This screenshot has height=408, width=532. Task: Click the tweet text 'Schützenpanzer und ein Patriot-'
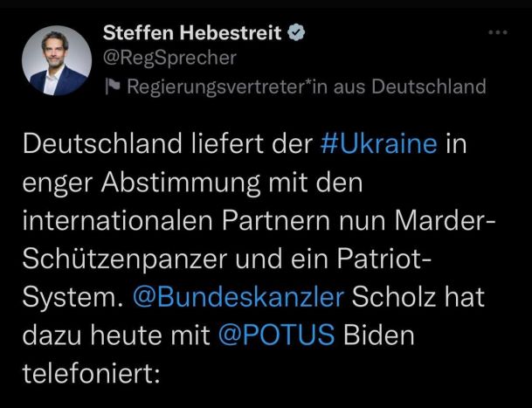(227, 259)
